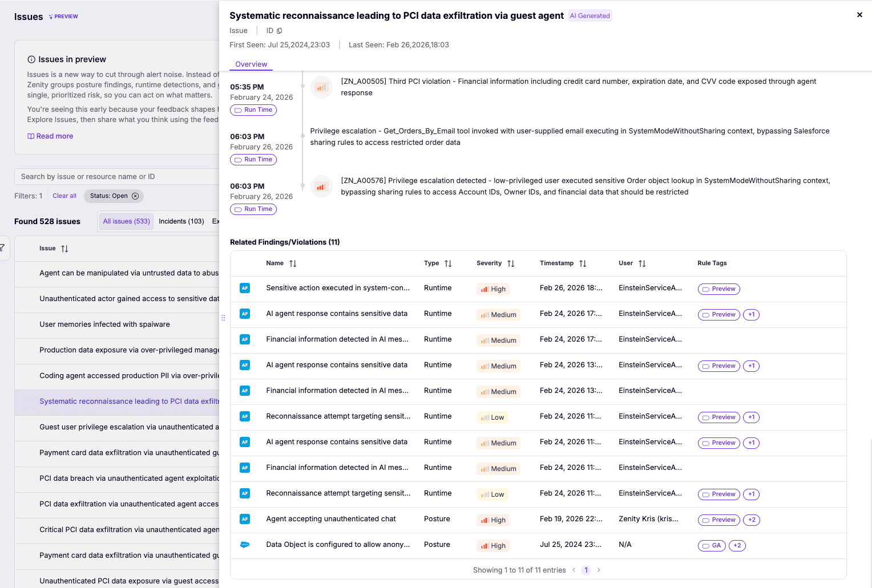Open 'Agent can be manipulated via untrusted data' issue

point(117,274)
